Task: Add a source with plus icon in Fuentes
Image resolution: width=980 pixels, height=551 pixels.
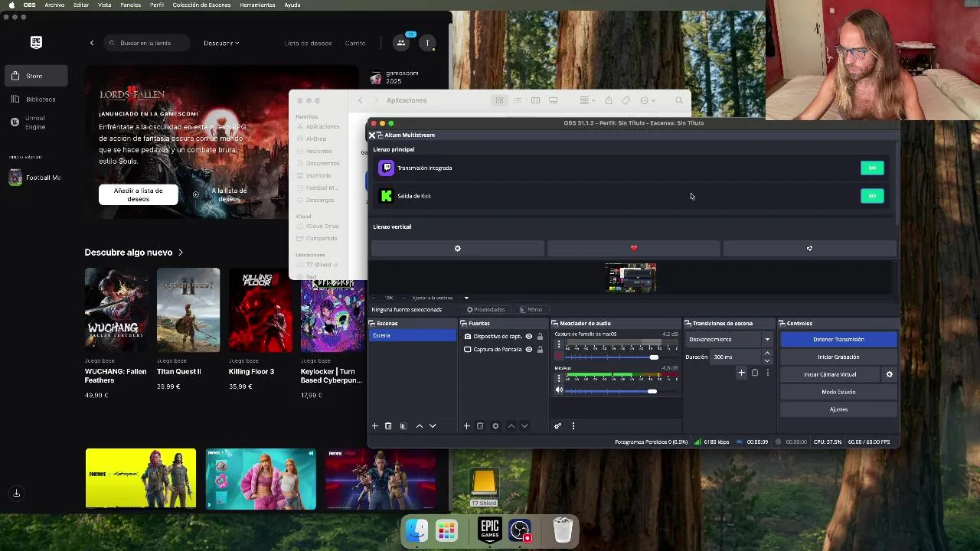Action: click(x=466, y=425)
